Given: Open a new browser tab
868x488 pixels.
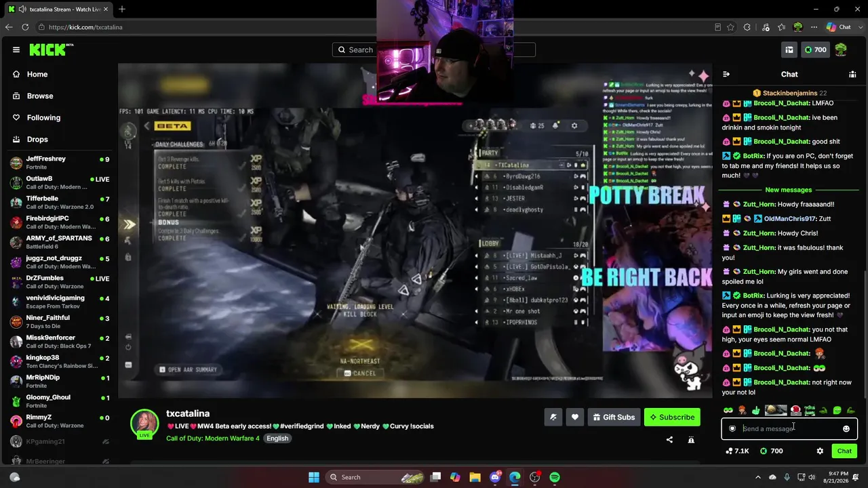Looking at the screenshot, I should 122,9.
